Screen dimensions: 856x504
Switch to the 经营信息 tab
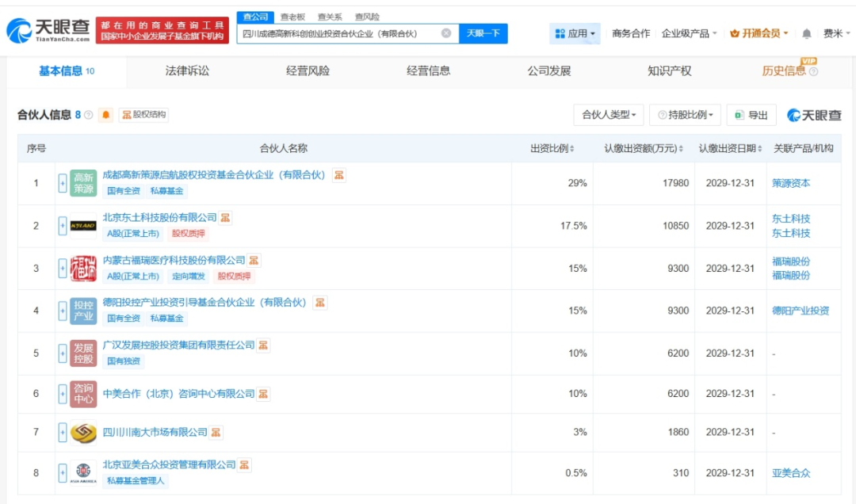[x=429, y=71]
